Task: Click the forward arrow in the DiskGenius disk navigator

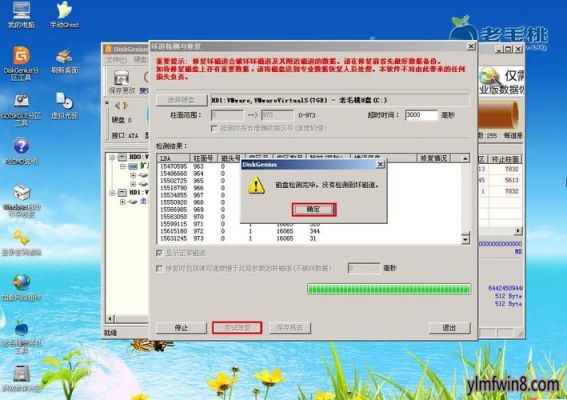Action: click(125, 106)
